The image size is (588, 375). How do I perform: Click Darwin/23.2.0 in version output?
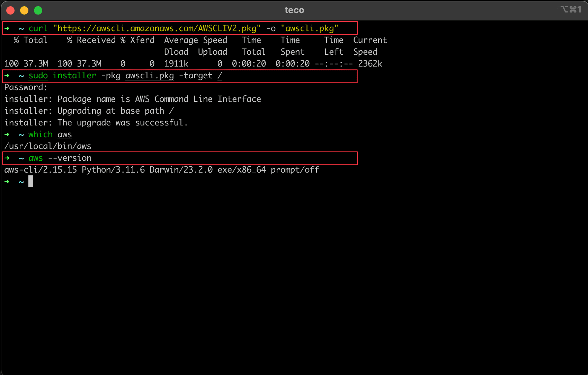point(181,170)
